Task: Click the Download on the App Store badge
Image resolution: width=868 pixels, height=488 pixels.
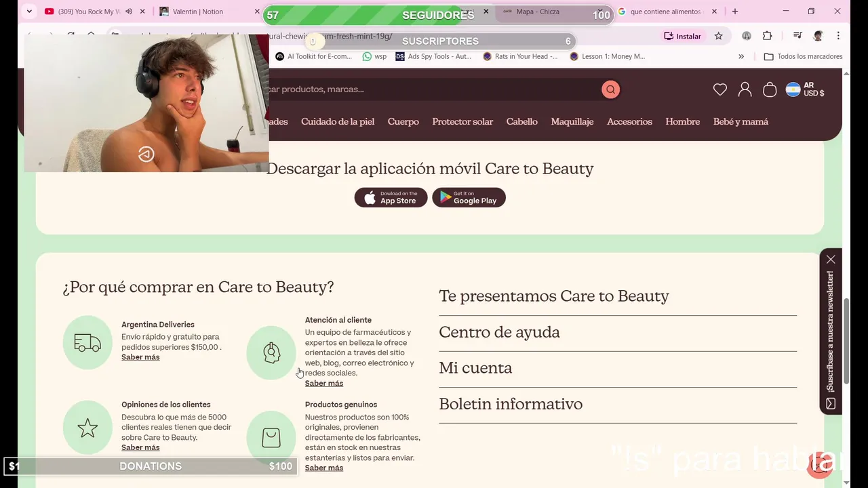Action: (x=391, y=197)
